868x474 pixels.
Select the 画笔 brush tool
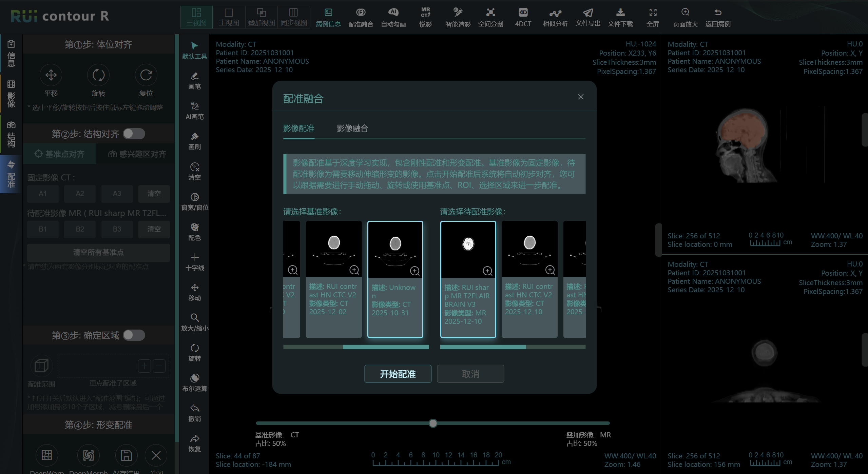194,81
